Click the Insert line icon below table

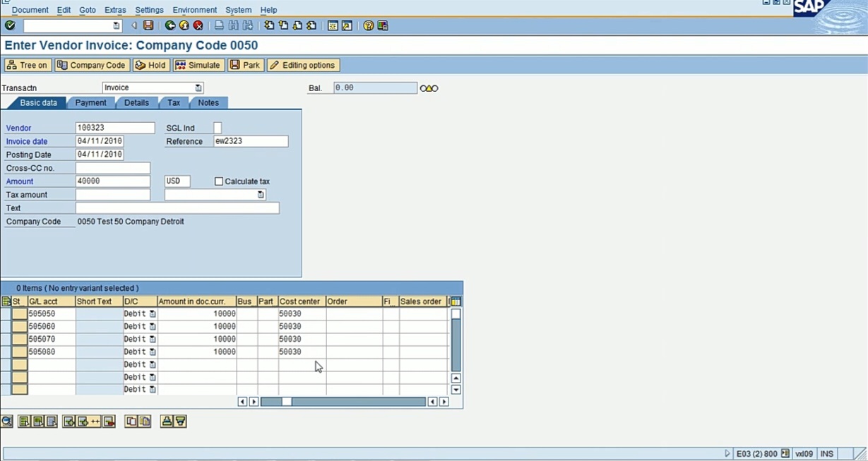tap(69, 421)
